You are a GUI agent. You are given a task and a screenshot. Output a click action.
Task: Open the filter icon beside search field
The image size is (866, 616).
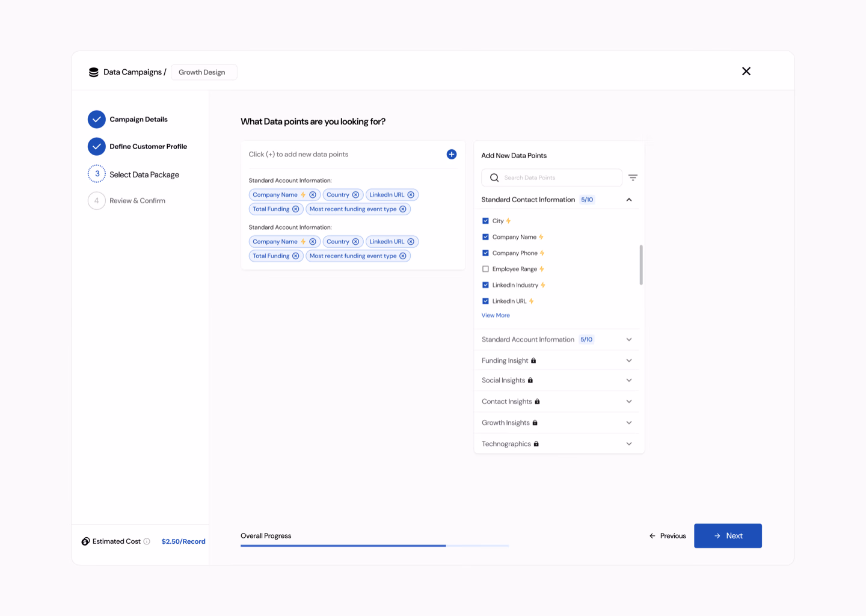pos(633,177)
